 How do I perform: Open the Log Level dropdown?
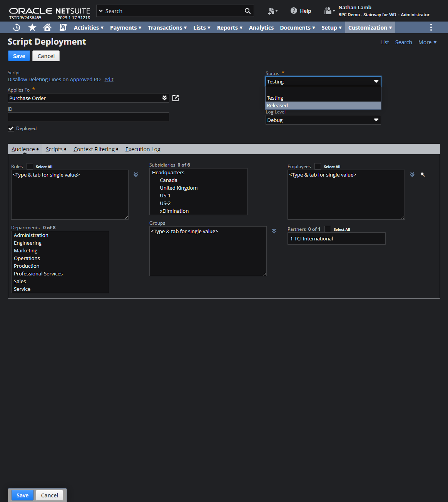pyautogui.click(x=323, y=120)
